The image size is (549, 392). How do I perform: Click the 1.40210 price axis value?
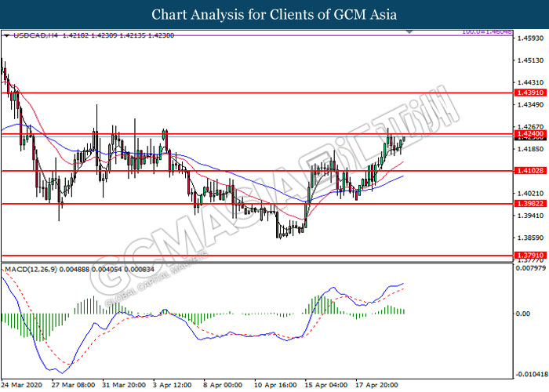(x=530, y=194)
